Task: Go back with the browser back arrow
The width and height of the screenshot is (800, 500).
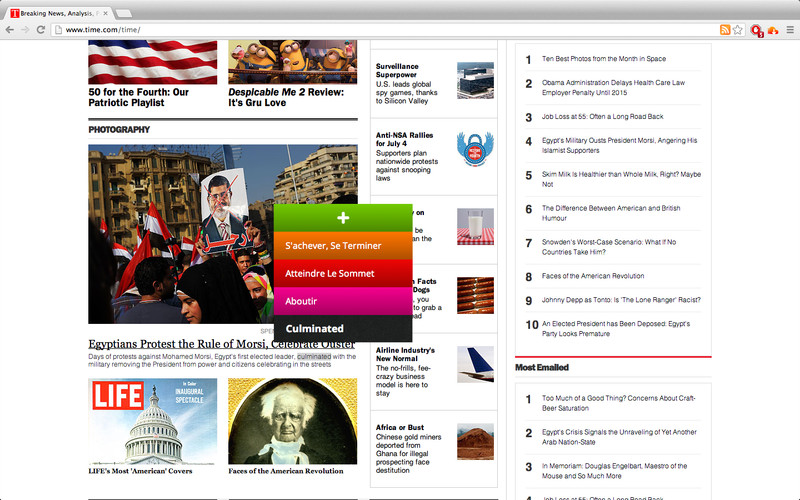Action: point(10,30)
